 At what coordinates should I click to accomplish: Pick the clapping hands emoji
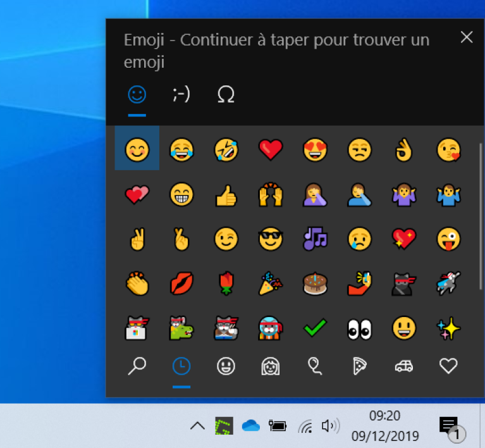[x=137, y=283]
